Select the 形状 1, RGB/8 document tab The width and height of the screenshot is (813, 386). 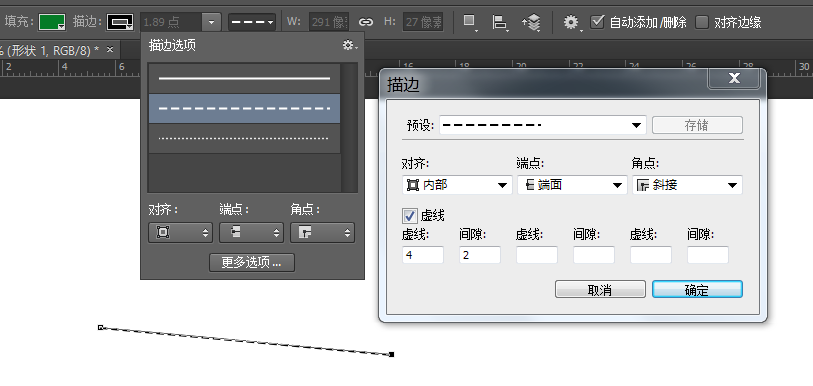click(50, 50)
